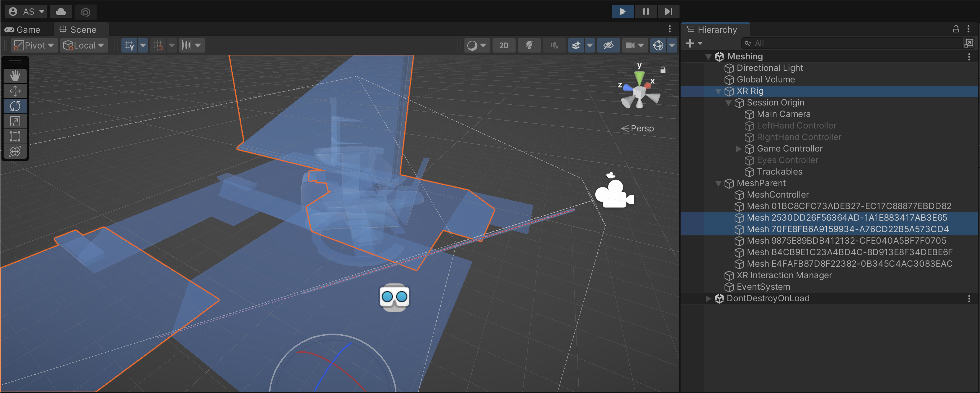980x393 pixels.
Task: Select the Rotate tool
Action: pyautogui.click(x=15, y=106)
